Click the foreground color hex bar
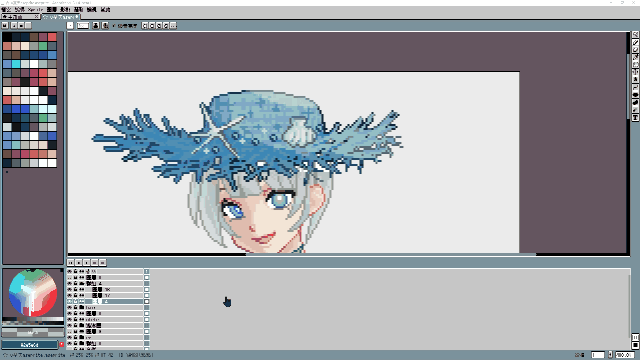Viewport: 640px width, 360px height. point(29,345)
